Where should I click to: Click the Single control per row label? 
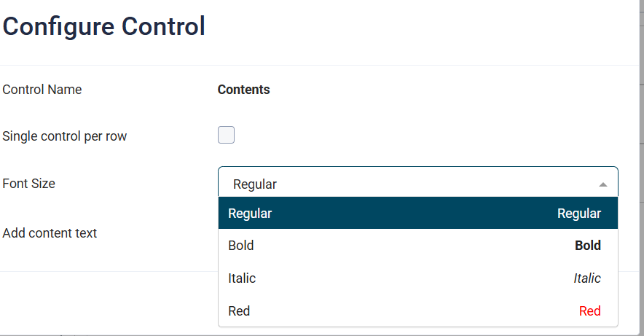65,136
